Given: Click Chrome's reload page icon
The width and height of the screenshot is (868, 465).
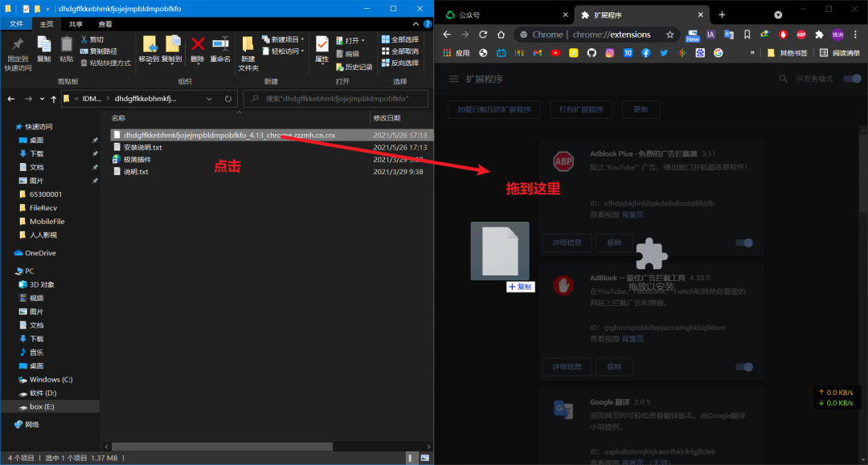Looking at the screenshot, I should click(483, 35).
